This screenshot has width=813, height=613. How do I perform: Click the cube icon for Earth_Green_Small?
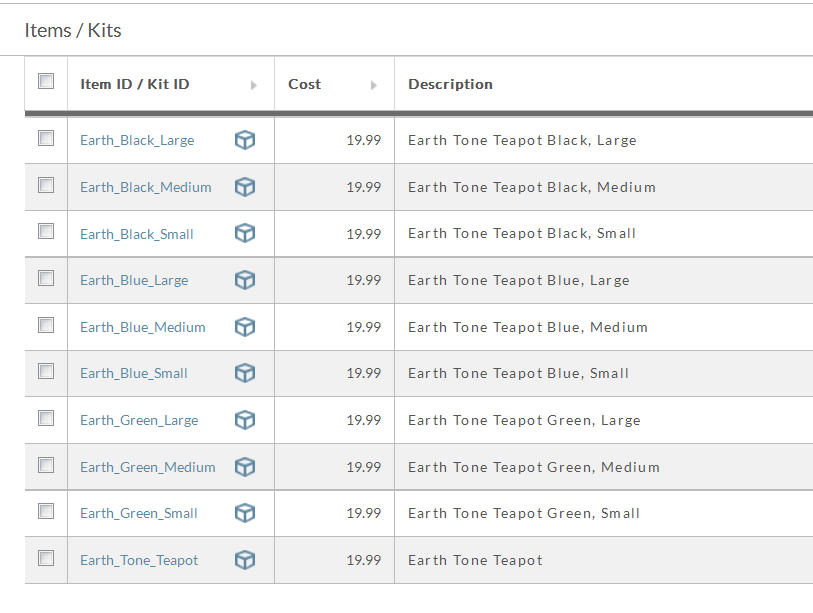(x=245, y=513)
